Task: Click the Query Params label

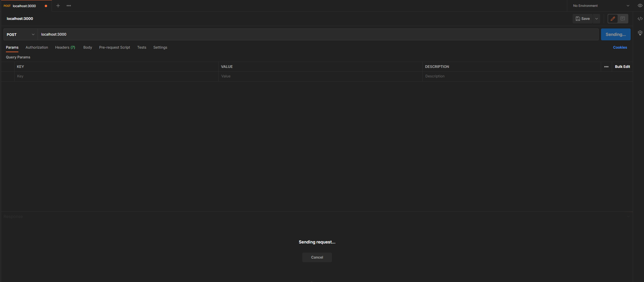Action: (18, 57)
